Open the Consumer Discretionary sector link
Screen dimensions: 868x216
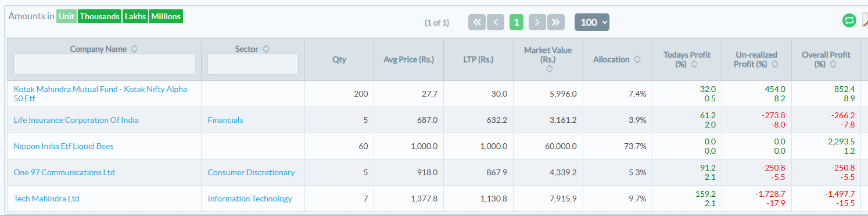tap(251, 172)
